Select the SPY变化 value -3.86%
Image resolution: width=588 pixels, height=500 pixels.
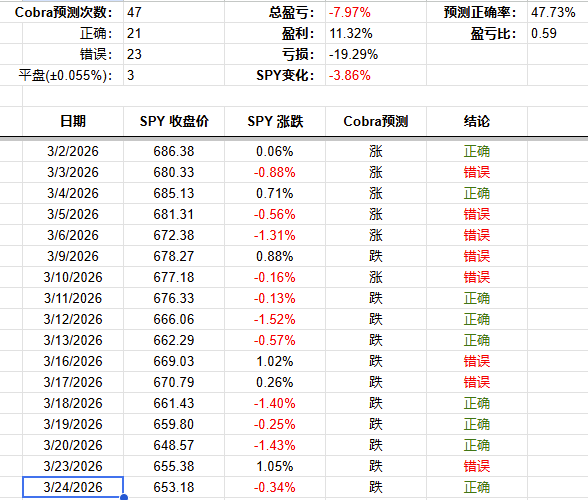click(x=376, y=75)
